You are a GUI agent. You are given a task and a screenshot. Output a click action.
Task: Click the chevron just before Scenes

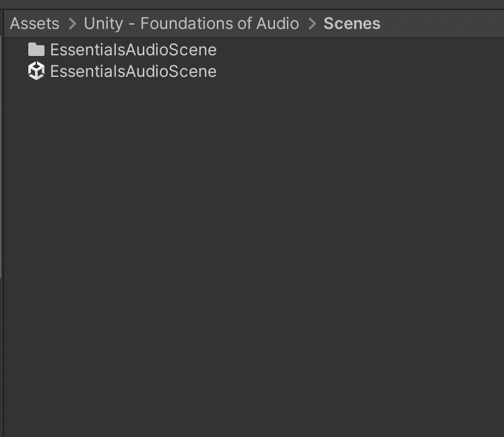[x=312, y=24]
